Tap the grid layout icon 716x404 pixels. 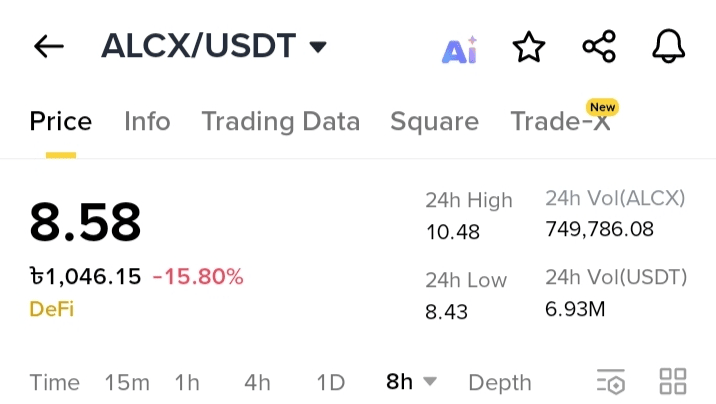pos(673,381)
